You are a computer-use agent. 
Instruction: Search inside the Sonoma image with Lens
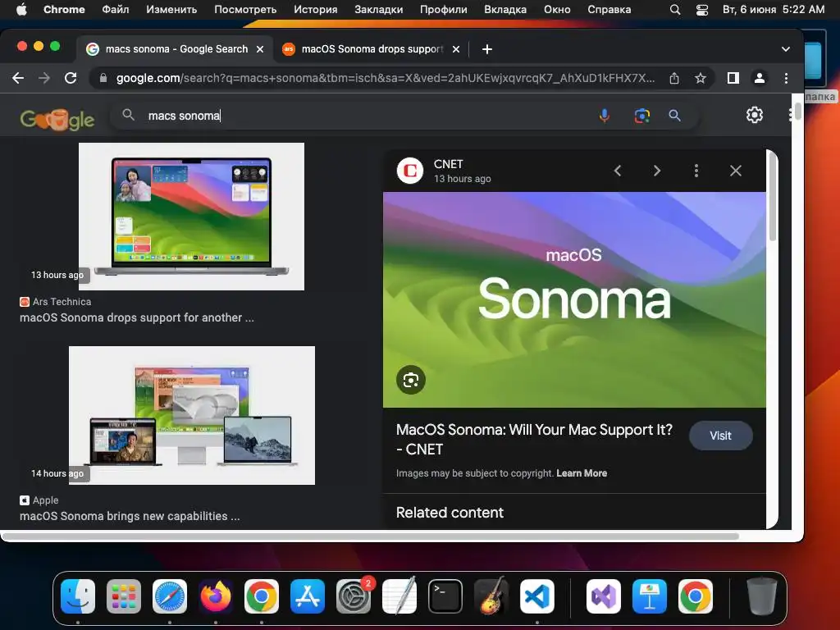411,380
